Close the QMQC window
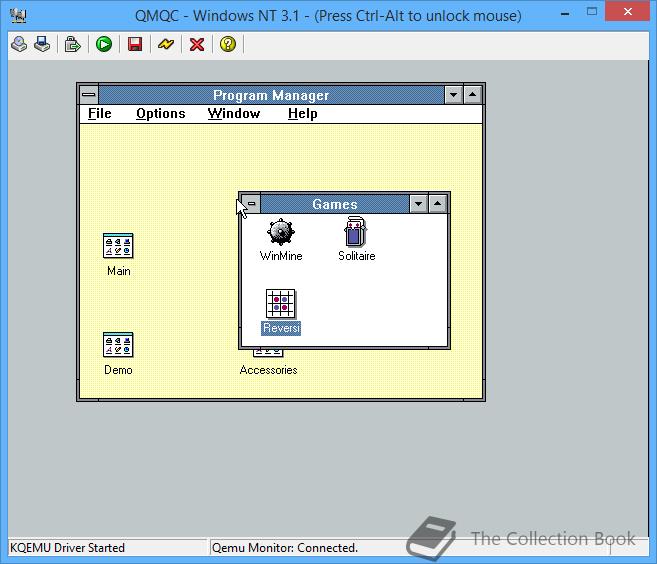657x564 pixels. [x=627, y=12]
